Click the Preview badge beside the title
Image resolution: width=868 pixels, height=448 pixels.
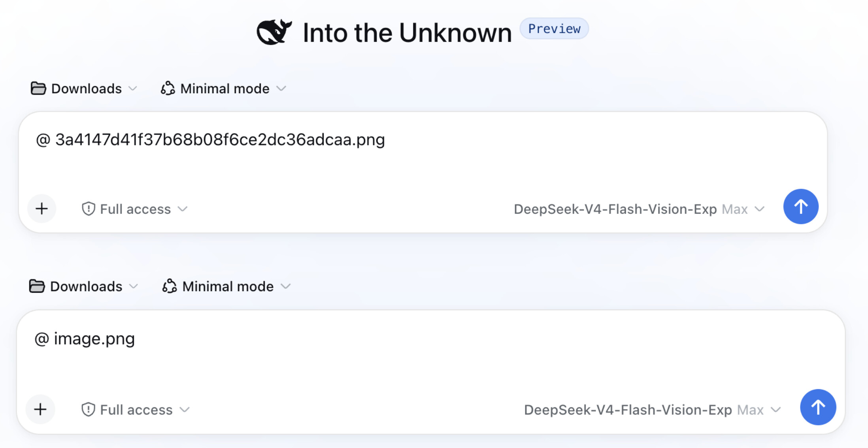[554, 28]
